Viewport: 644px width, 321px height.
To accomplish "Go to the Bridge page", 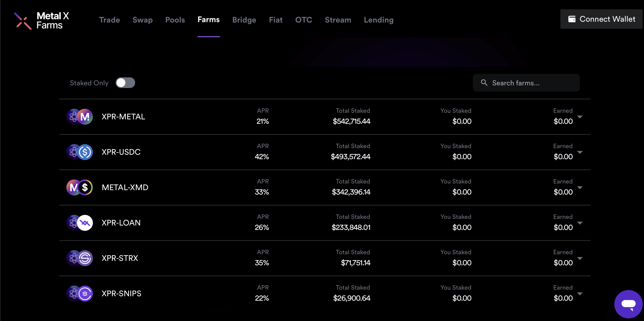I will tap(244, 20).
